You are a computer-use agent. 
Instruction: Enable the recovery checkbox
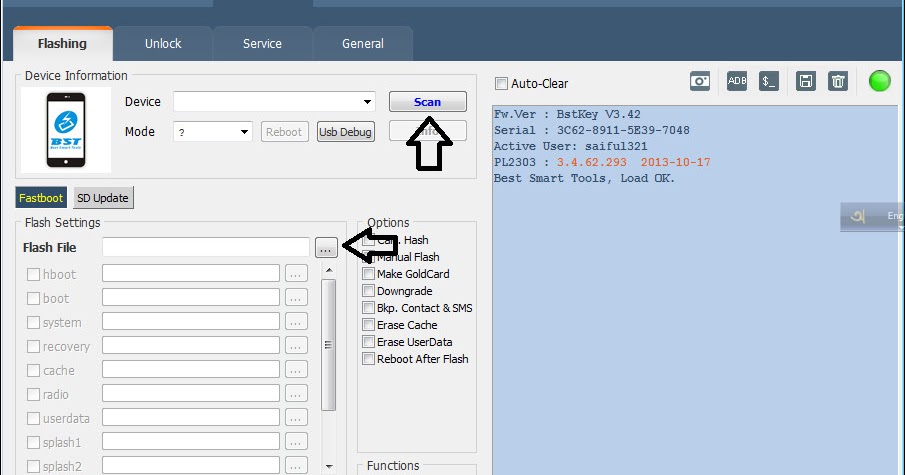pyautogui.click(x=33, y=346)
